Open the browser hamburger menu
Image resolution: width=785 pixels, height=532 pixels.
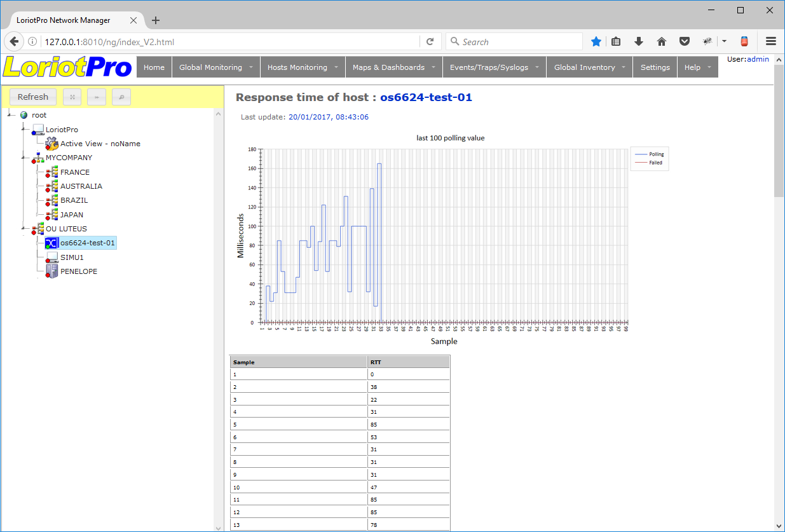771,41
